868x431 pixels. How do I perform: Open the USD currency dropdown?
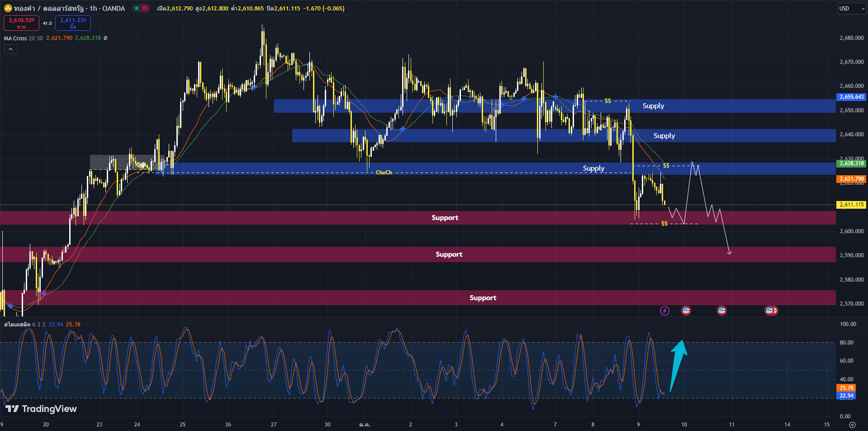click(x=852, y=8)
